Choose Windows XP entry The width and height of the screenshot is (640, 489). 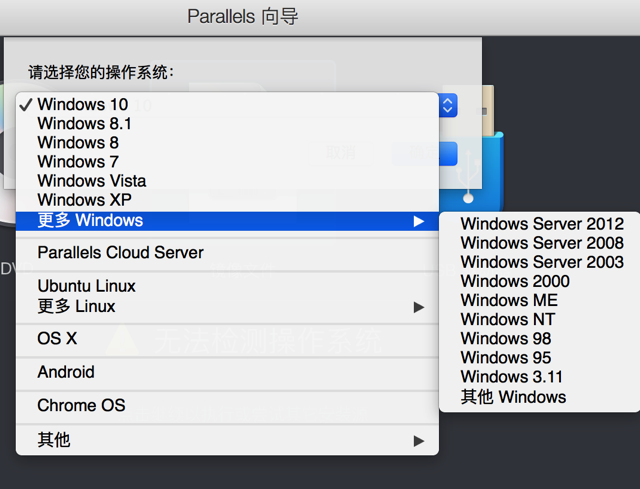pyautogui.click(x=84, y=200)
